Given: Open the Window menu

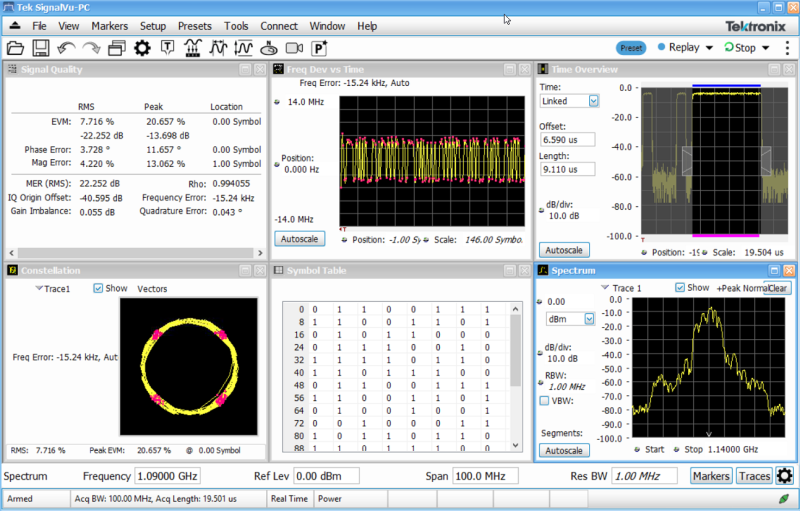Looking at the screenshot, I should [328, 26].
